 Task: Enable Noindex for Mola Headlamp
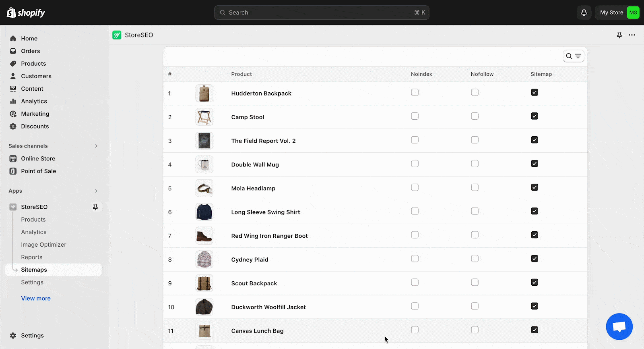pos(415,187)
